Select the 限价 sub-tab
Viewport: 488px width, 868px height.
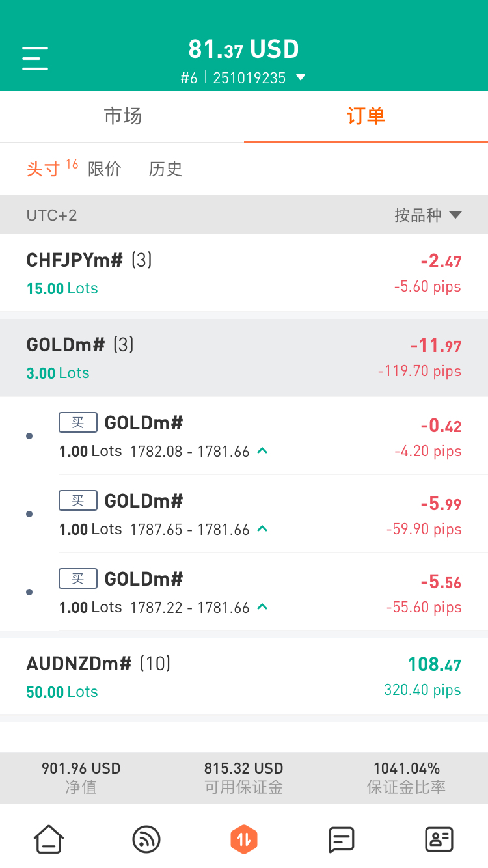(105, 169)
